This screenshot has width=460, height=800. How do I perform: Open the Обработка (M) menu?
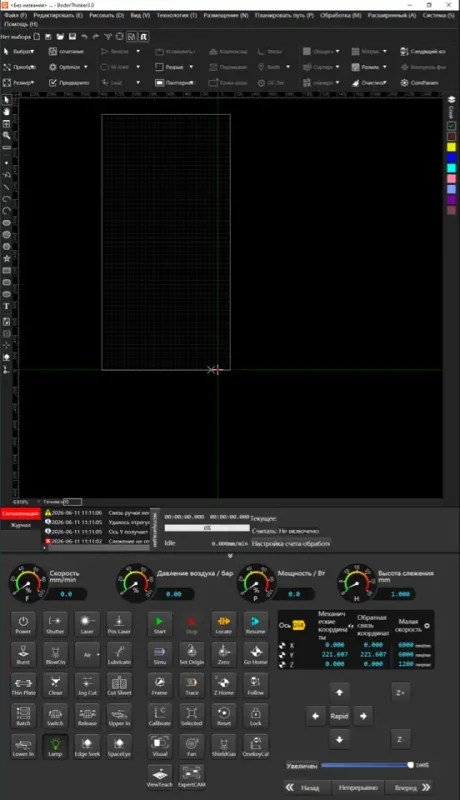340,15
